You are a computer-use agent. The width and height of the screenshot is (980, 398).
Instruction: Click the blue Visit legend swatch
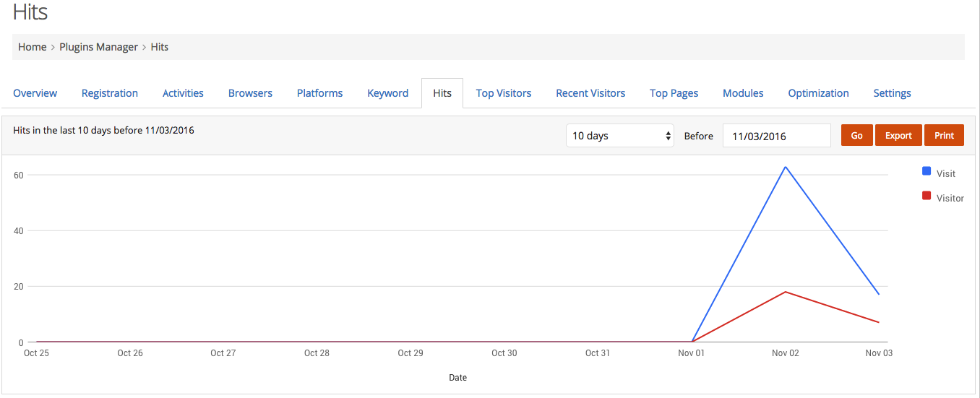(x=927, y=171)
